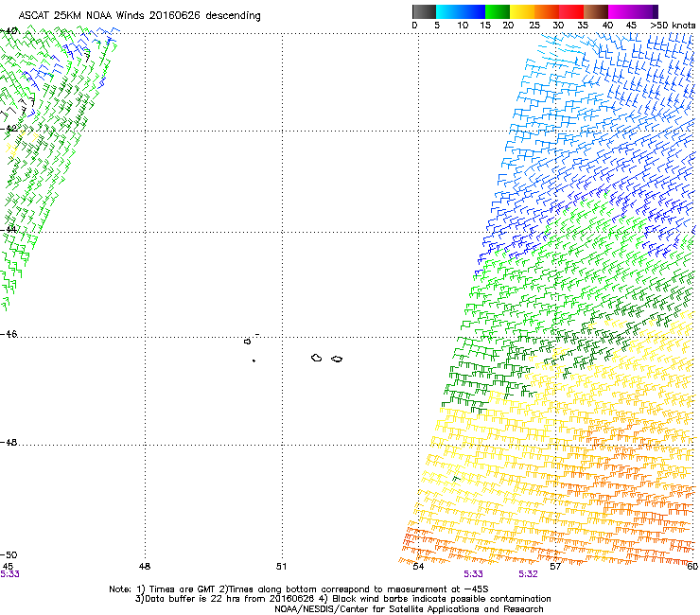
Task: Click the 'Data buffer is 22 hrs' note line
Action: [342, 599]
